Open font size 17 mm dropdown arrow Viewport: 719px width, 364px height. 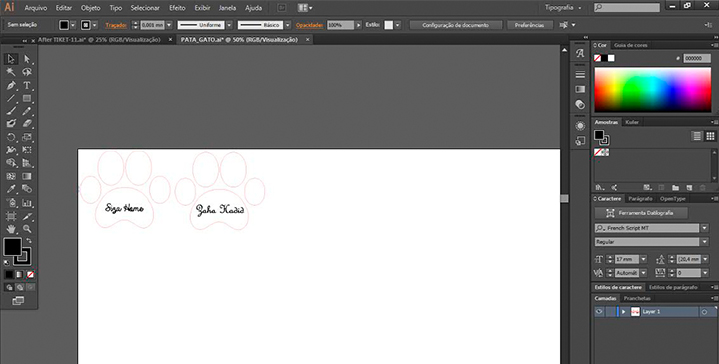(x=643, y=259)
